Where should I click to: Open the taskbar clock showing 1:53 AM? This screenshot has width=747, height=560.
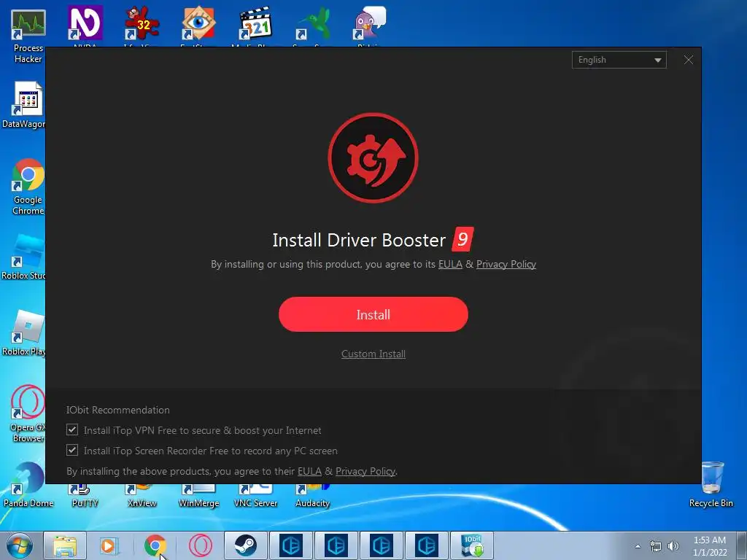click(x=710, y=546)
